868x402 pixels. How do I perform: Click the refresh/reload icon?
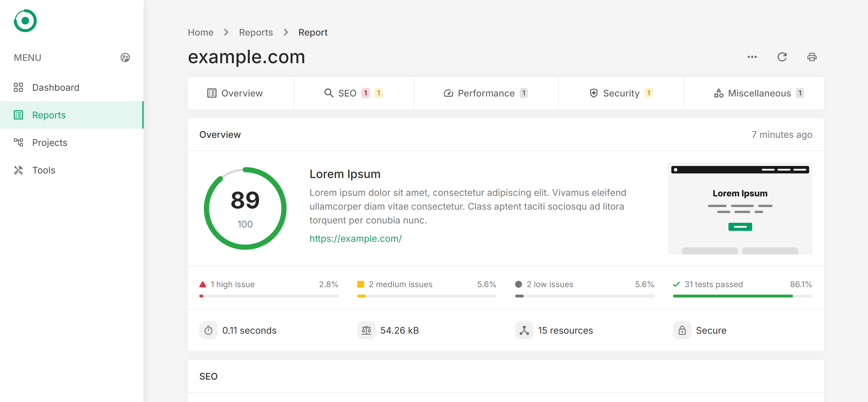(782, 57)
